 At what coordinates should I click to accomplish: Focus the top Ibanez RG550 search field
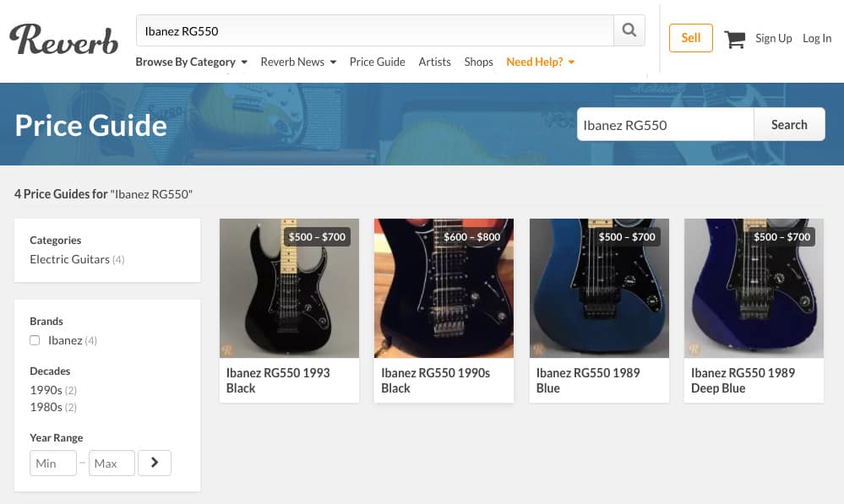coord(374,30)
